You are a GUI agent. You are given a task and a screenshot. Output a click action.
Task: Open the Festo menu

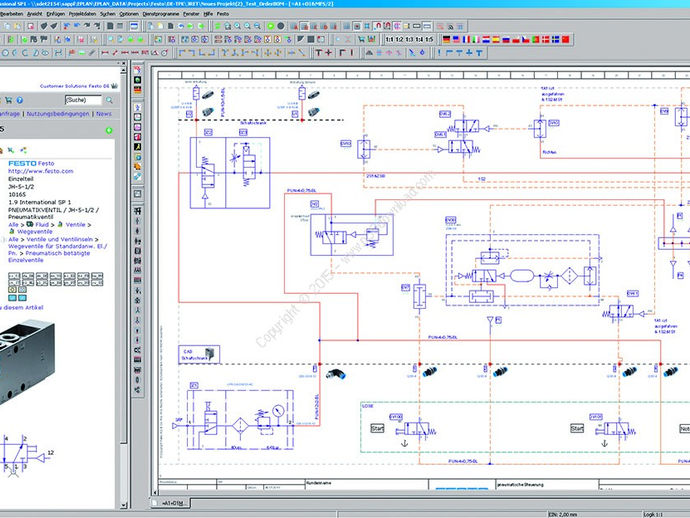click(x=223, y=14)
